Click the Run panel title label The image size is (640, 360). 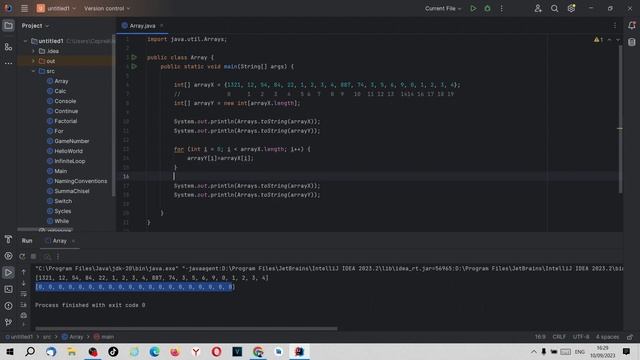27,241
